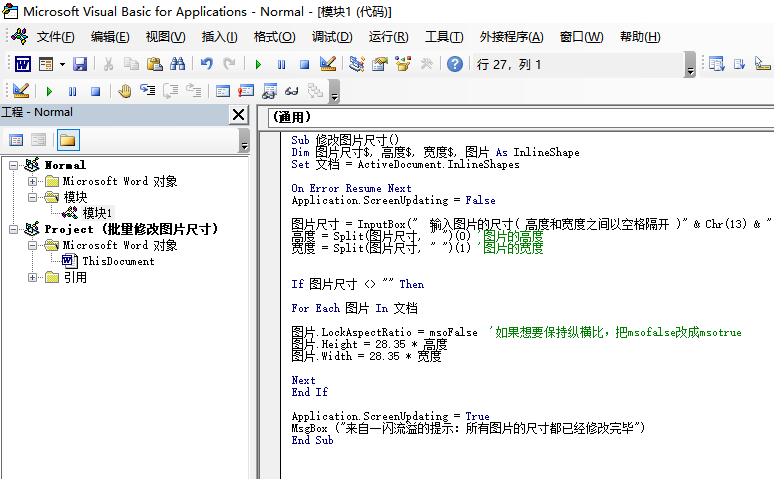
Task: Switch to Microsoft Word view icon
Action: (x=23, y=64)
